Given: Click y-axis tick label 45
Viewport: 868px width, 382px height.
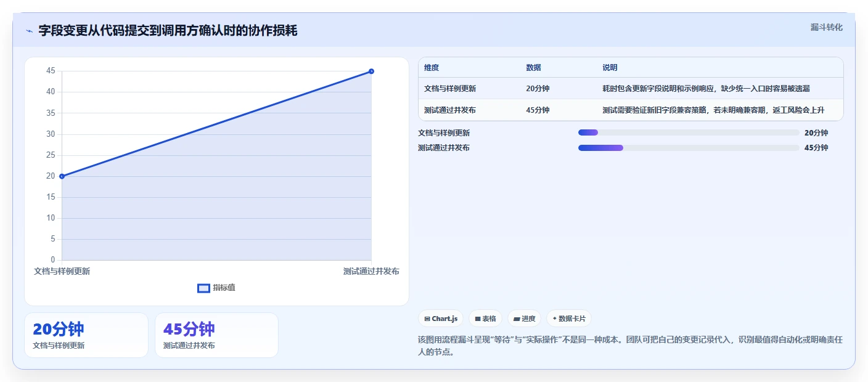Looking at the screenshot, I should coord(51,71).
